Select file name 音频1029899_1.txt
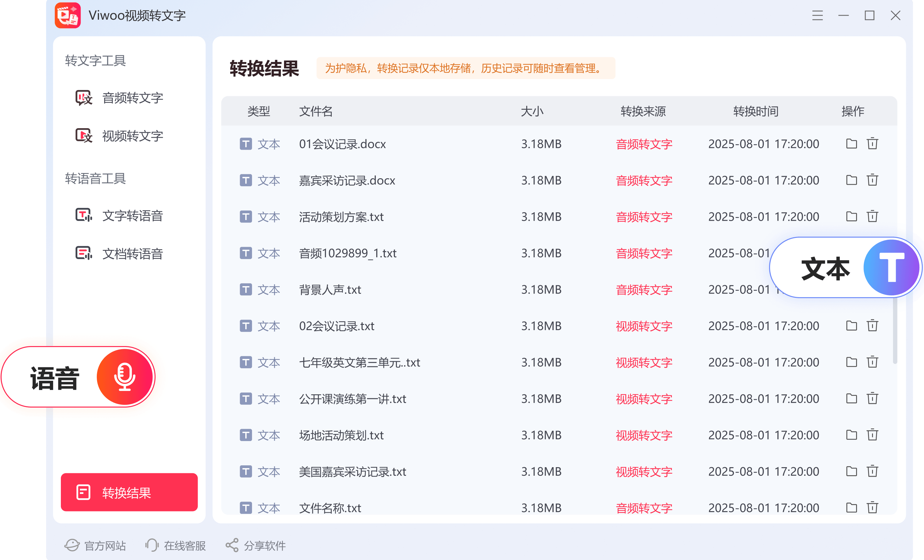924x560 pixels. tap(348, 253)
